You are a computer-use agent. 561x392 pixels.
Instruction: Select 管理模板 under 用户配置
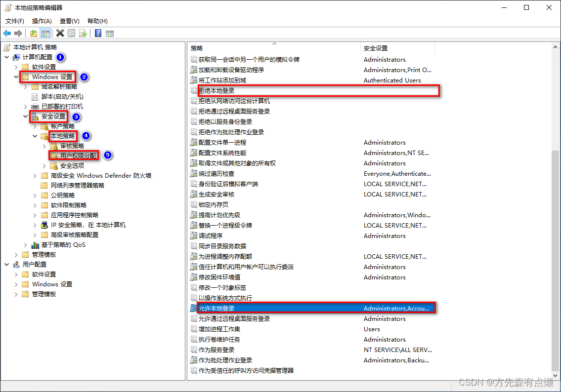pyautogui.click(x=44, y=294)
